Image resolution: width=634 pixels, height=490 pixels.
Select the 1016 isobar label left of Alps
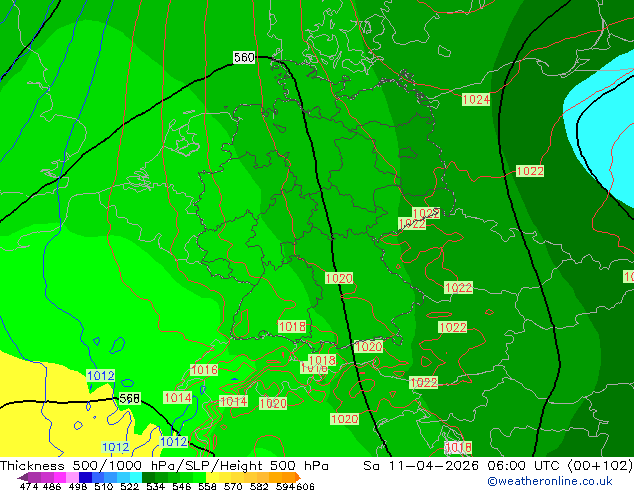pyautogui.click(x=204, y=370)
